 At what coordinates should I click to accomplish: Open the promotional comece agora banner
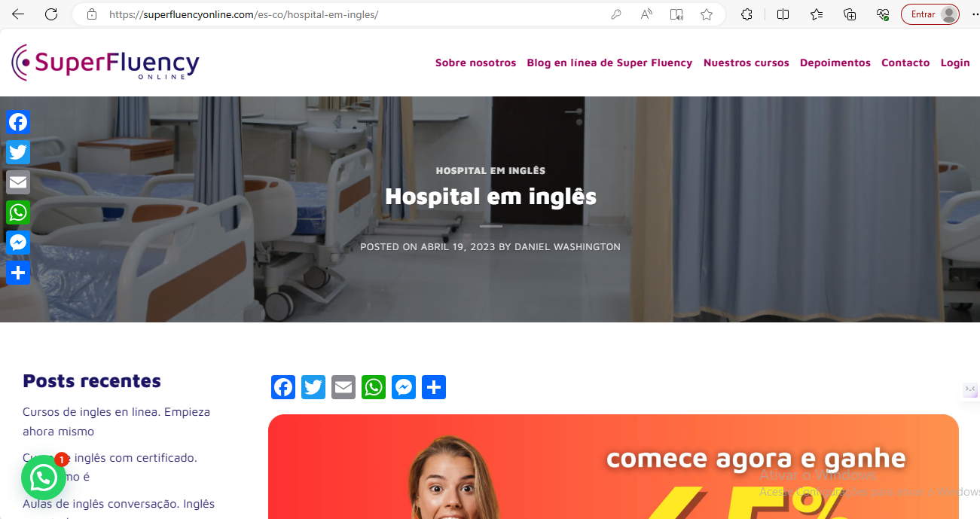tap(613, 467)
